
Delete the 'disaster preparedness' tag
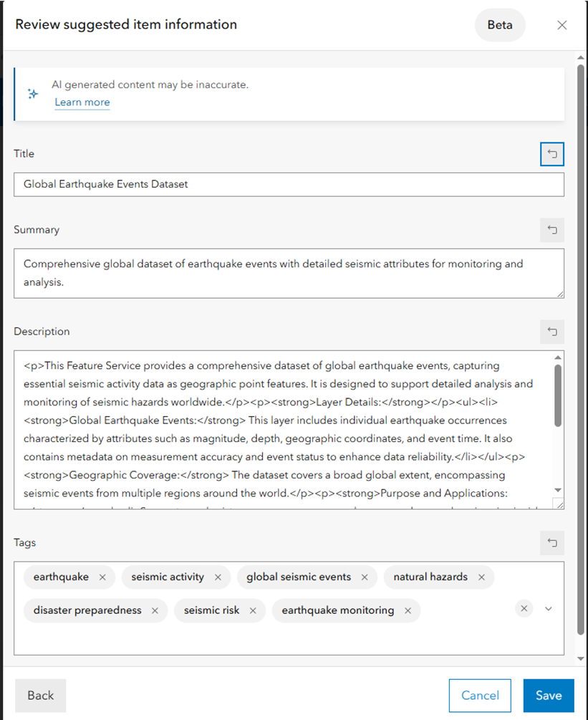(155, 611)
